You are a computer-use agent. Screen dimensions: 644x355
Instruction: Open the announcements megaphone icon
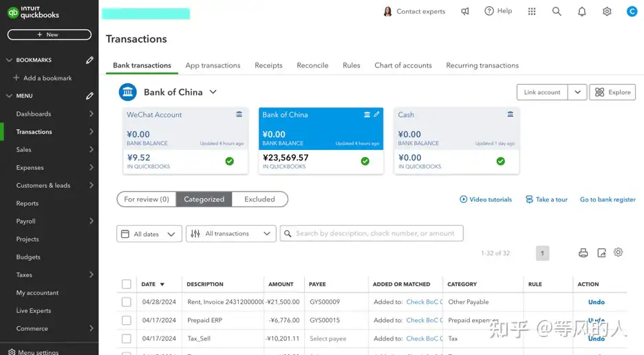[x=465, y=12]
